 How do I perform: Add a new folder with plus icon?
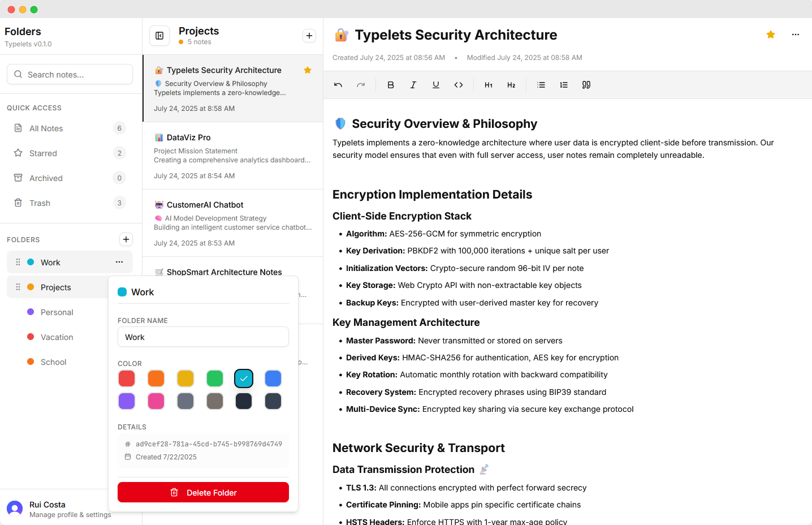(126, 239)
